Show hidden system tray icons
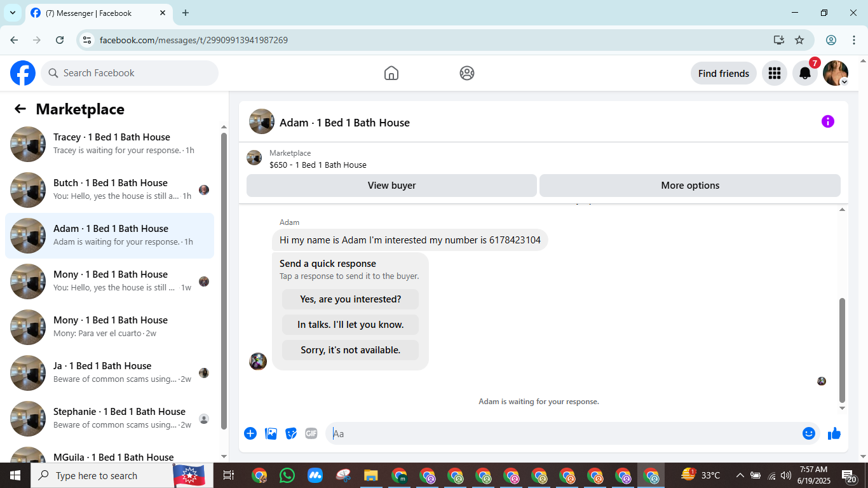This screenshot has height=488, width=868. (740, 475)
